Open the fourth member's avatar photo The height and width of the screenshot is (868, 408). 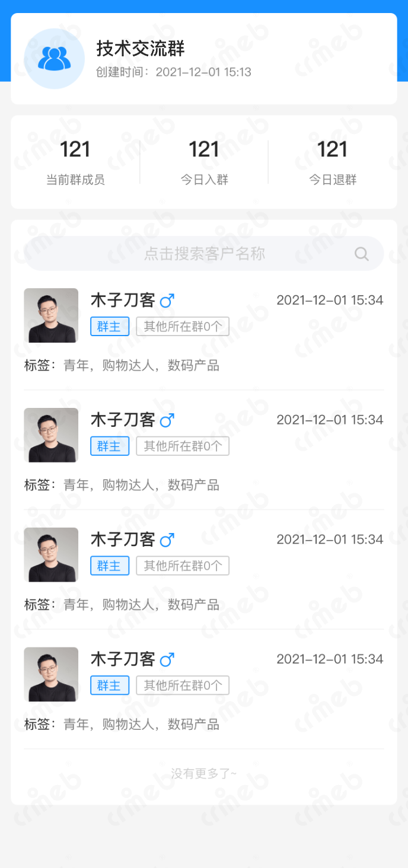pyautogui.click(x=51, y=674)
